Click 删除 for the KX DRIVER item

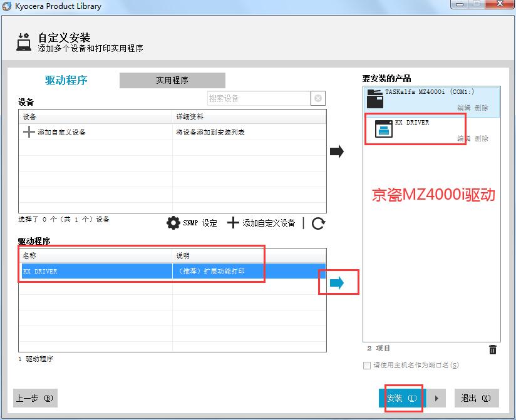(482, 138)
